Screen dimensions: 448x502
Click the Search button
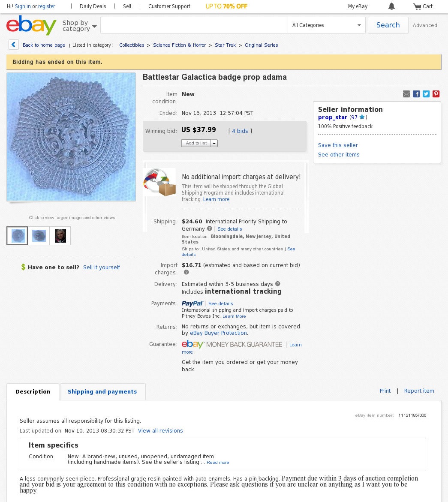pyautogui.click(x=388, y=25)
